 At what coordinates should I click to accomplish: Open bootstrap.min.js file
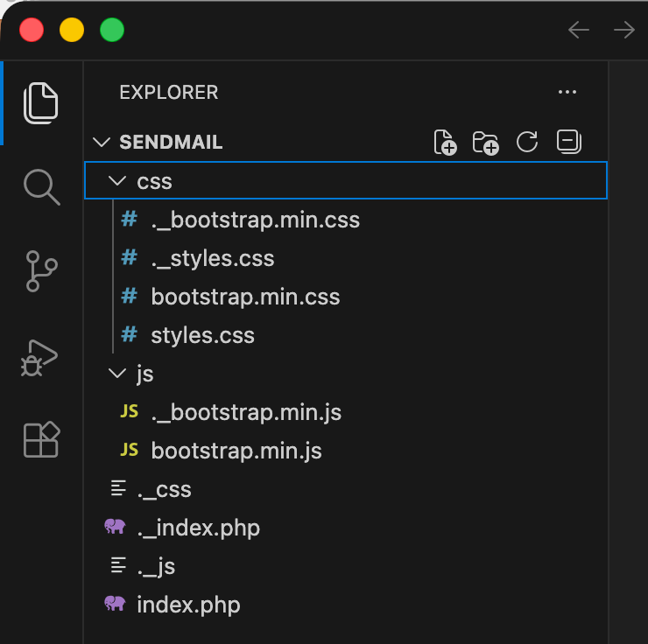point(236,451)
